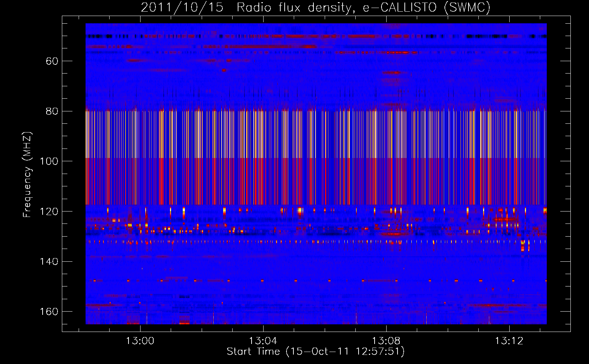Click the 140 frequency tick label
The image size is (589, 364).
click(x=49, y=262)
